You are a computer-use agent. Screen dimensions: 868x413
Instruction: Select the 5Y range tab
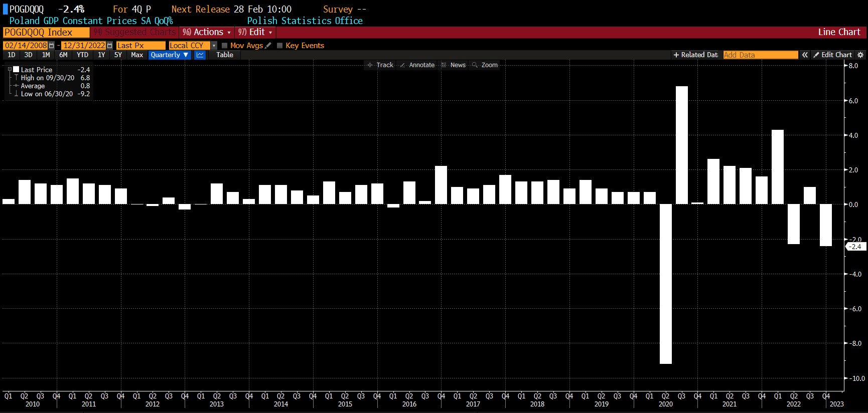pyautogui.click(x=118, y=55)
